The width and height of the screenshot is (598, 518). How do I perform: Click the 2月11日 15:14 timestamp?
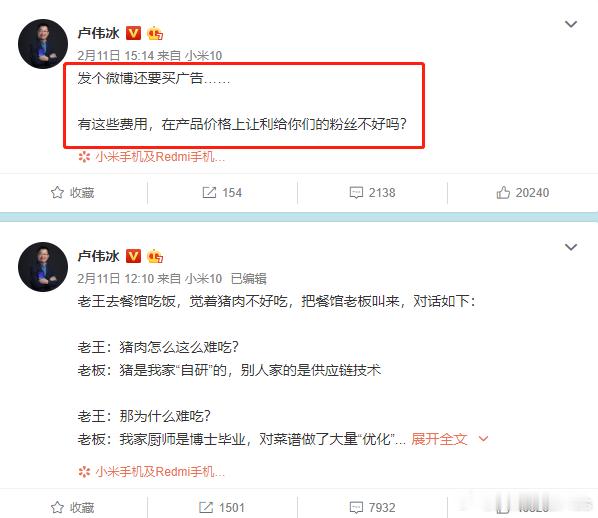pos(116,56)
